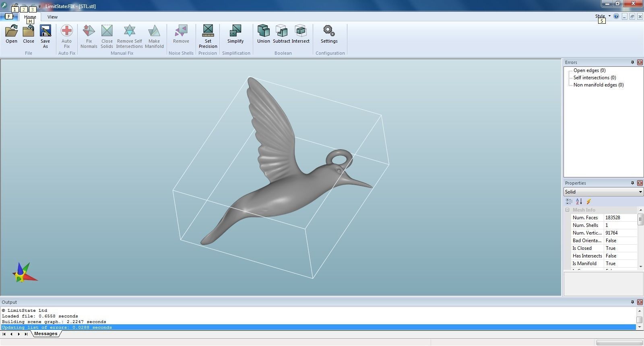
Task: Select the Messages output tab
Action: click(45, 334)
